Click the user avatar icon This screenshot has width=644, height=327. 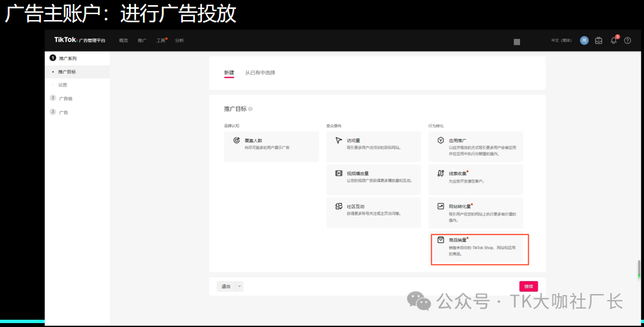point(584,40)
